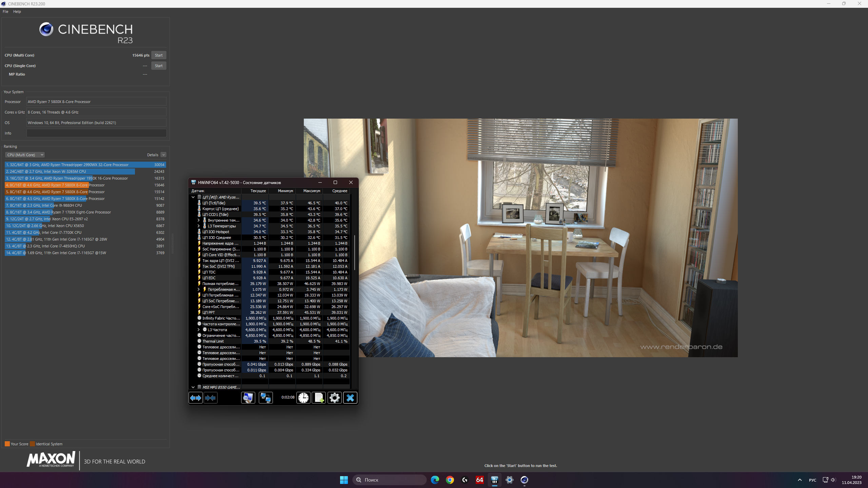
Task: Start the CPU Multi Core test
Action: point(158,55)
